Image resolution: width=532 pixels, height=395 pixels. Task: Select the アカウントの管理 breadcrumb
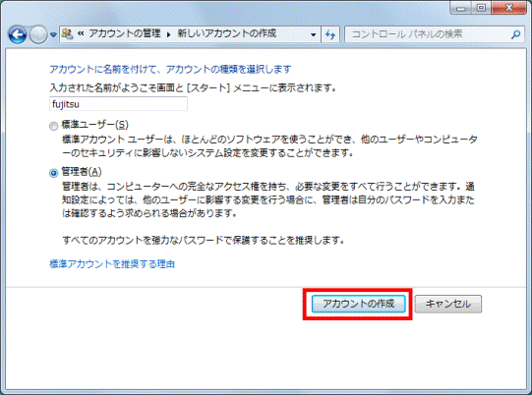point(125,33)
